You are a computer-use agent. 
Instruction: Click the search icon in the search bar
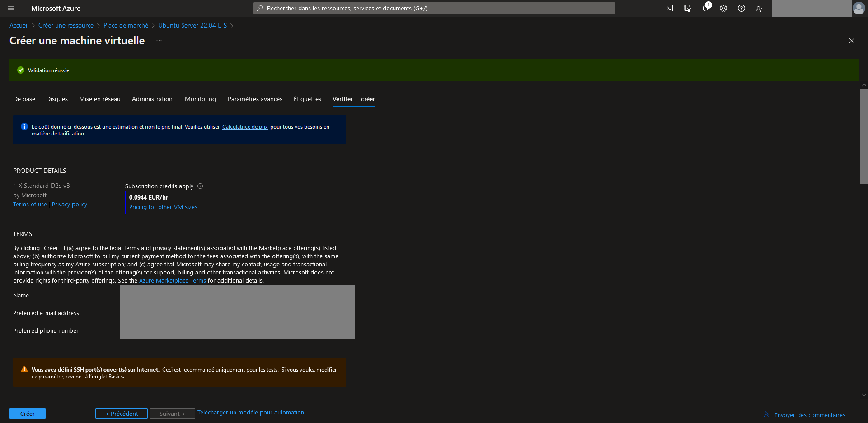(x=260, y=8)
